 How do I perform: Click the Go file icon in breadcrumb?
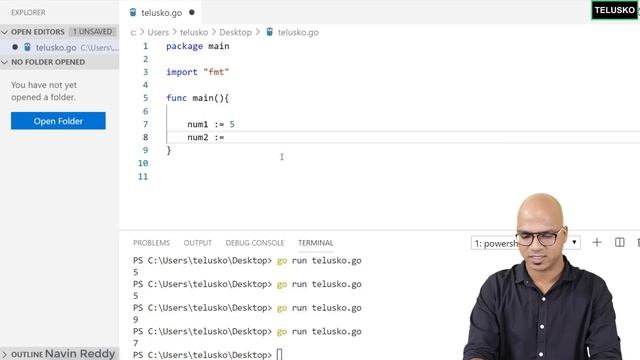tap(270, 32)
